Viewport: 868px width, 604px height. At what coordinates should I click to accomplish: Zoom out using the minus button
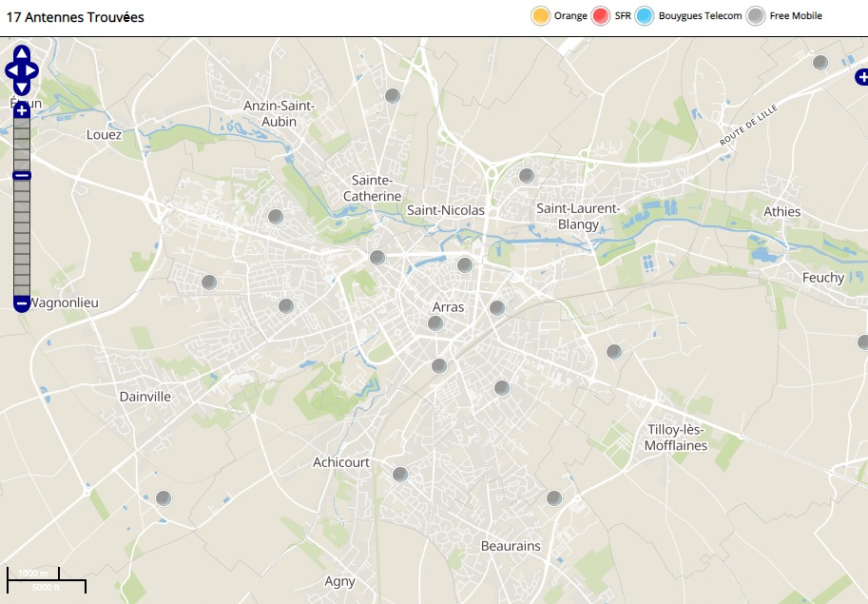pos(22,303)
